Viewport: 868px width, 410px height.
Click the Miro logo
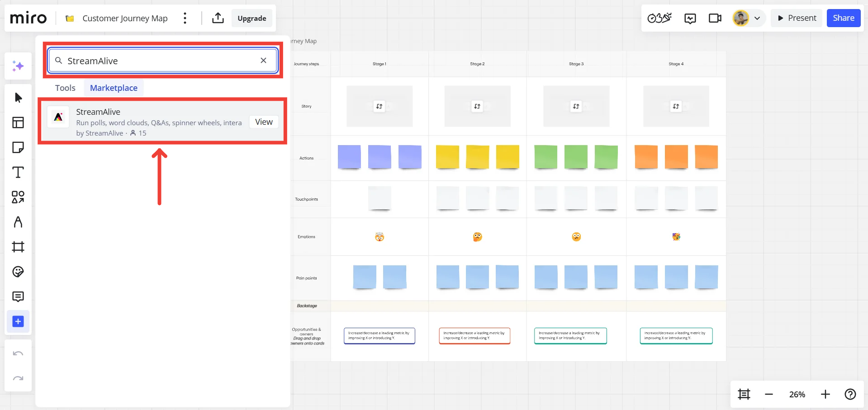[28, 18]
